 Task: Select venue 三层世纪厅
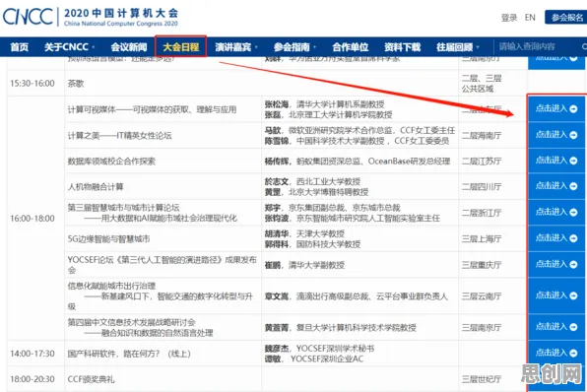coord(482,379)
